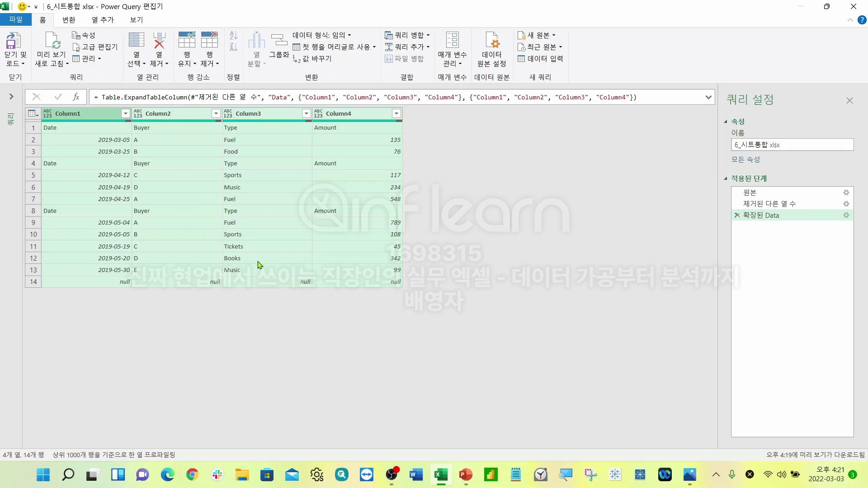Click the sort ascending icon
Screen dimensions: 868x488
(233, 36)
